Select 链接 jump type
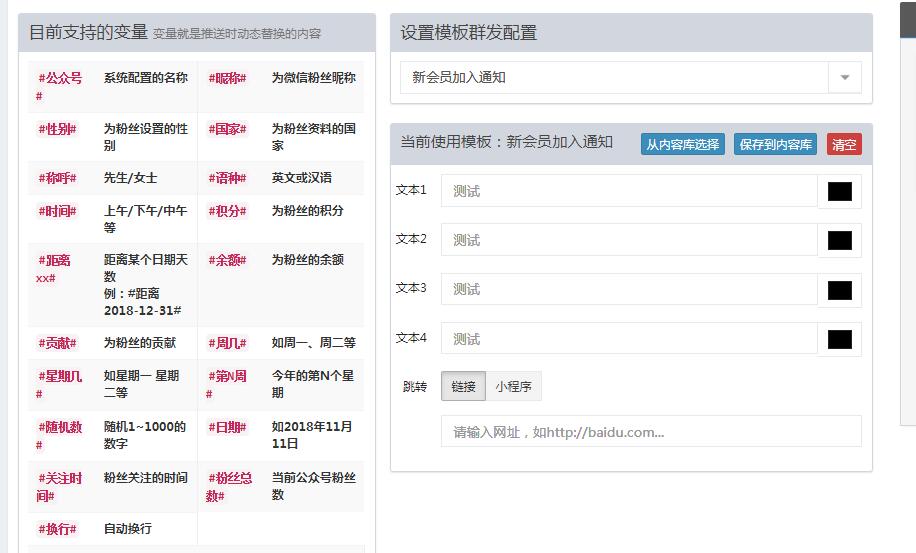This screenshot has width=916, height=553. pyautogui.click(x=463, y=386)
